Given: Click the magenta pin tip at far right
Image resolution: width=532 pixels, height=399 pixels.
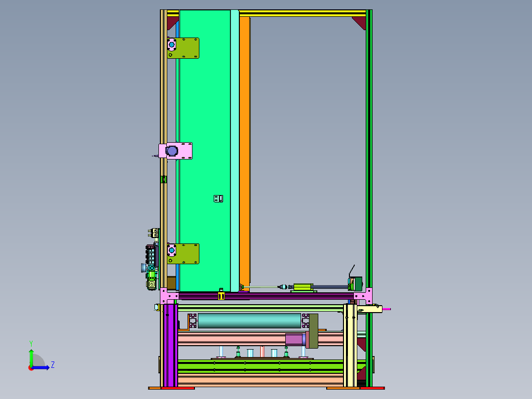Looking at the screenshot, I should (x=386, y=309).
